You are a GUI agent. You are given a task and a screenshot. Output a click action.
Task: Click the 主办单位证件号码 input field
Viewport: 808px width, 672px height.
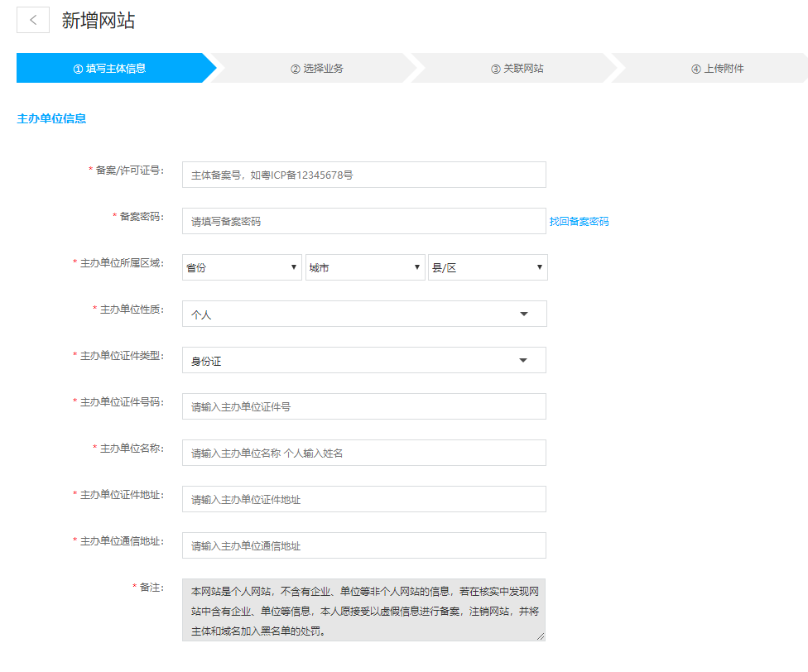tap(363, 406)
